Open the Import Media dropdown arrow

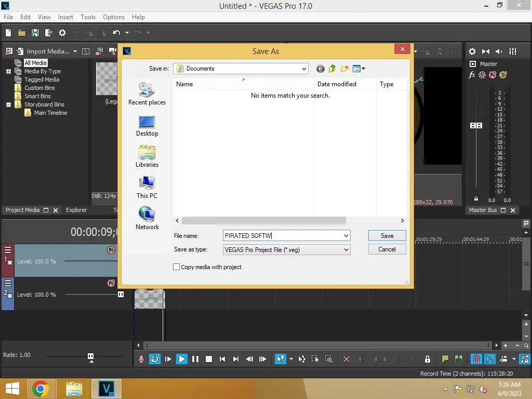[x=75, y=51]
